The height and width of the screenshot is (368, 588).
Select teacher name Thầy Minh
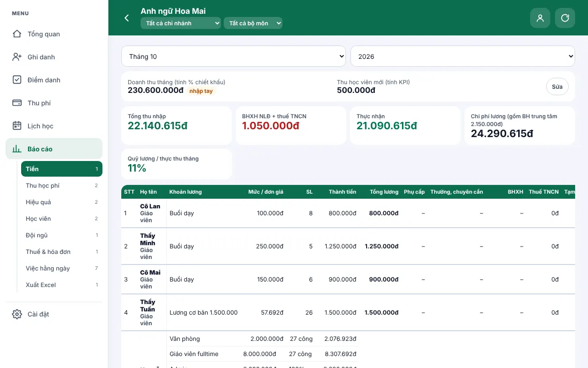[x=147, y=239]
